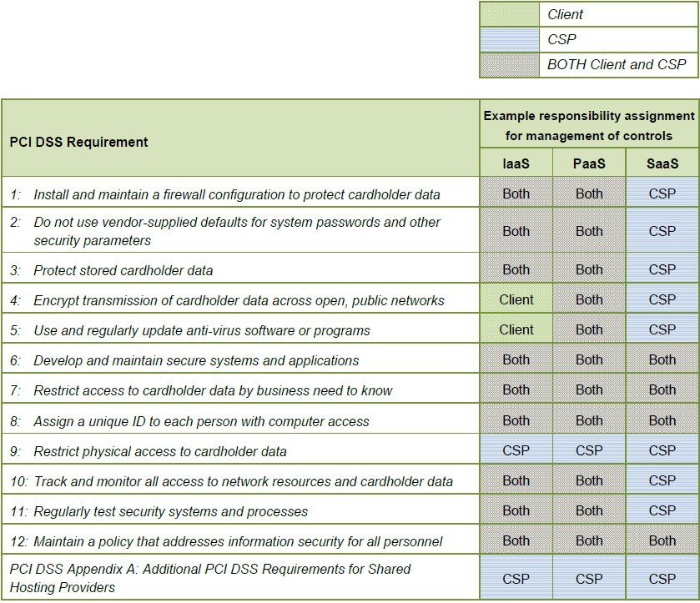Click the 'Example responsibility assignment' header
Screen dimensions: 700x603
coord(589,125)
